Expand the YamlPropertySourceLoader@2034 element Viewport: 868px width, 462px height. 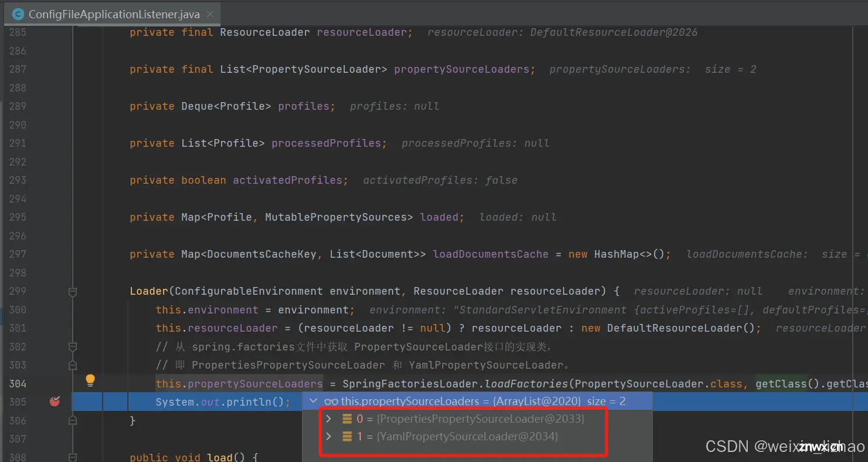[x=329, y=436]
